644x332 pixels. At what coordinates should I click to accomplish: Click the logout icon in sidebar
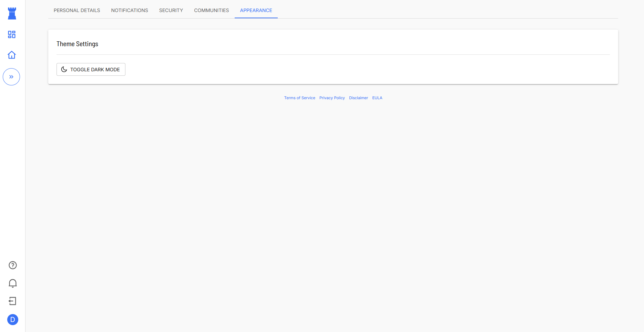[13, 301]
